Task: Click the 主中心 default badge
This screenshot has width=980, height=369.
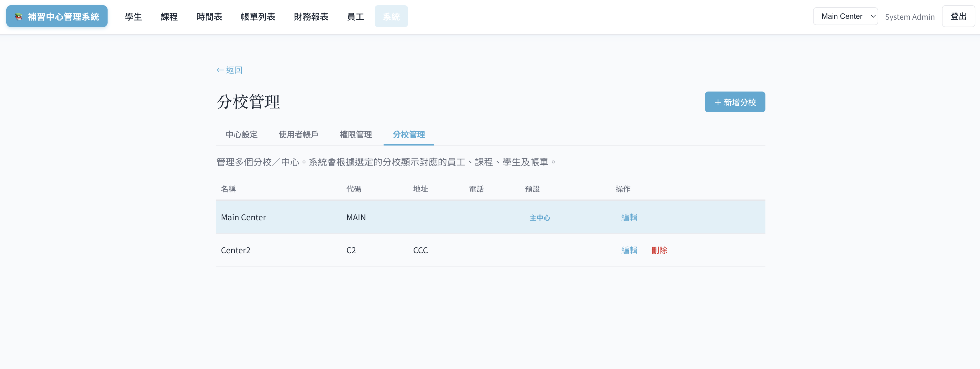Action: [x=540, y=217]
